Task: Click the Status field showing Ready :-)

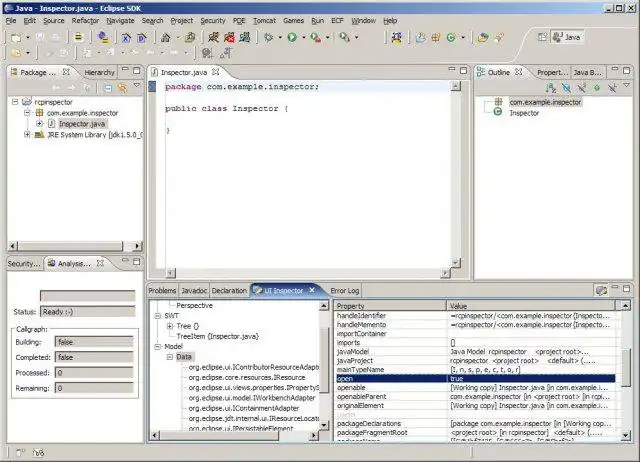Action: [87, 312]
